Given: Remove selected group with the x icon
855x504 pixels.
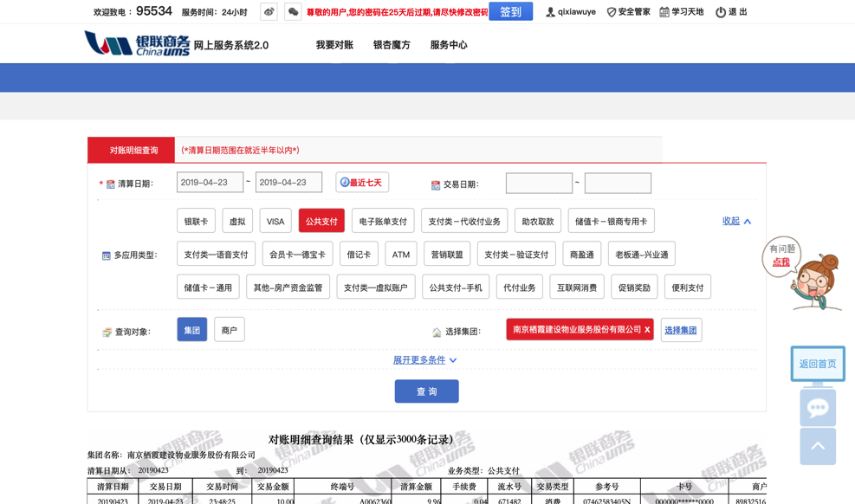Looking at the screenshot, I should [x=646, y=330].
